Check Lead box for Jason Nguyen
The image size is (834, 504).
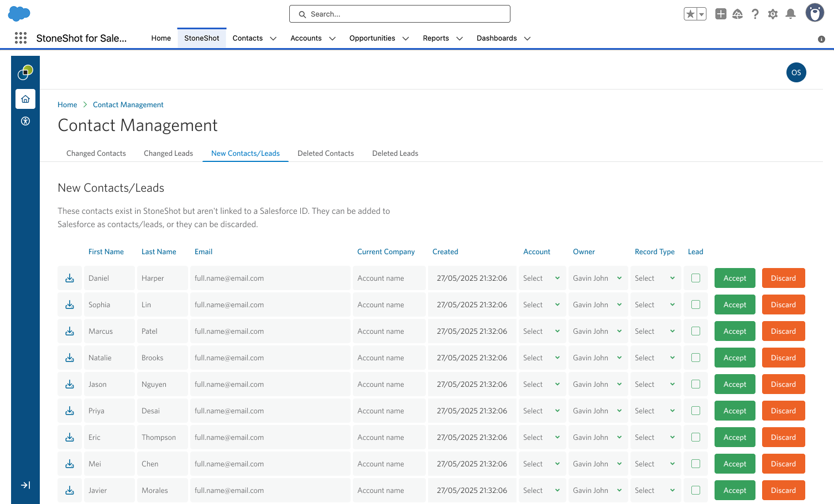[696, 384]
